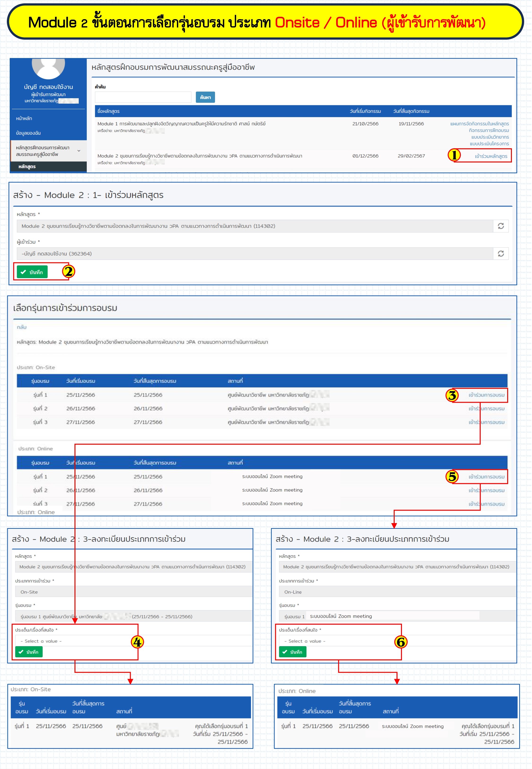Image resolution: width=532 pixels, height=769 pixels.
Task: Collapse the หลักสูตรฝึกอบรมการพัฒนาสมรรถนะครูสู่มืออาชีพ sidebar chevron
Action: pyautogui.click(x=79, y=151)
